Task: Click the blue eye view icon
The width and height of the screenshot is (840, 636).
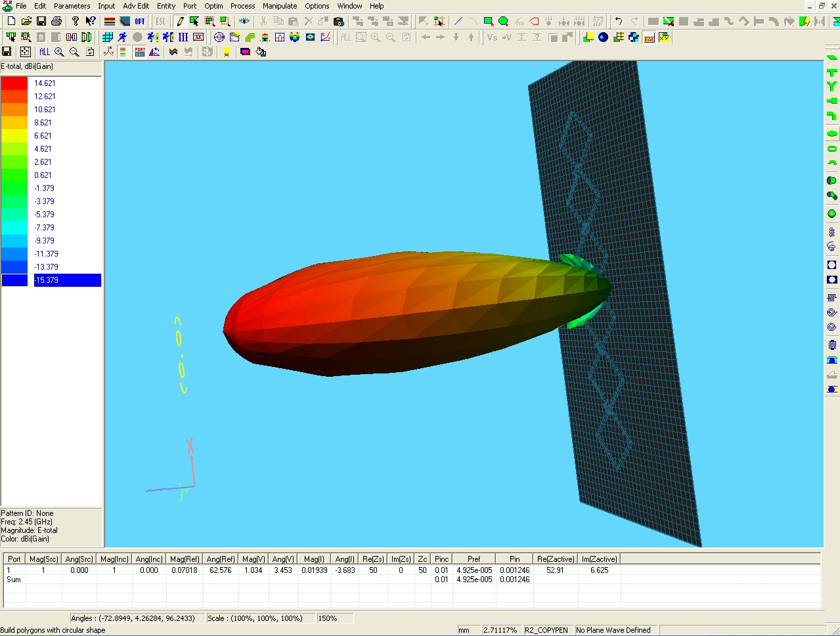Action: coord(244,22)
